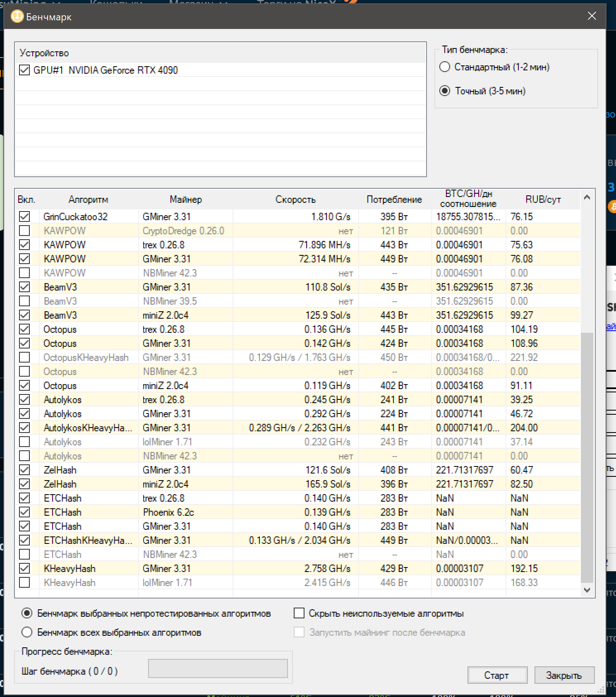
Task: Click scroll up arrow in algorithm list
Action: [x=587, y=197]
